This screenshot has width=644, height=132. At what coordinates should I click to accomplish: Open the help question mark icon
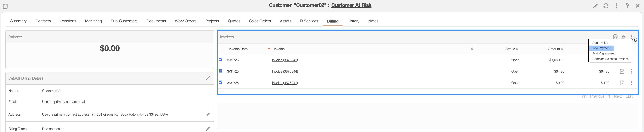tap(627, 6)
